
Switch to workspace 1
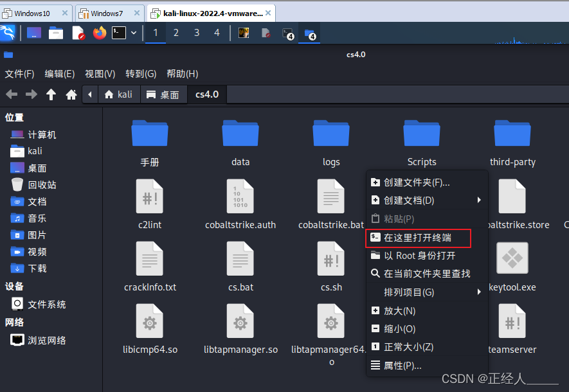pos(156,33)
